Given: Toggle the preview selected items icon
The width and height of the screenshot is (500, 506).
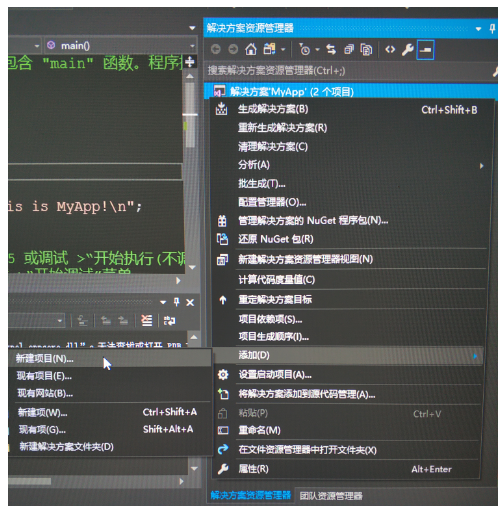Looking at the screenshot, I should point(425,50).
